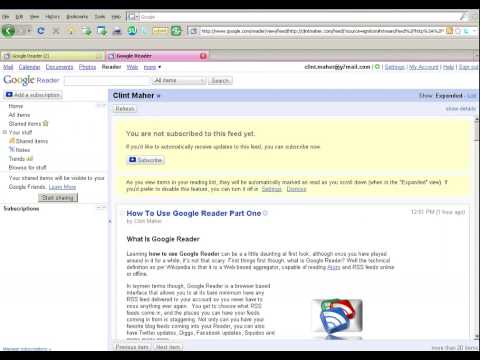Open the My Account link
The height and width of the screenshot is (360, 480).
[424, 67]
